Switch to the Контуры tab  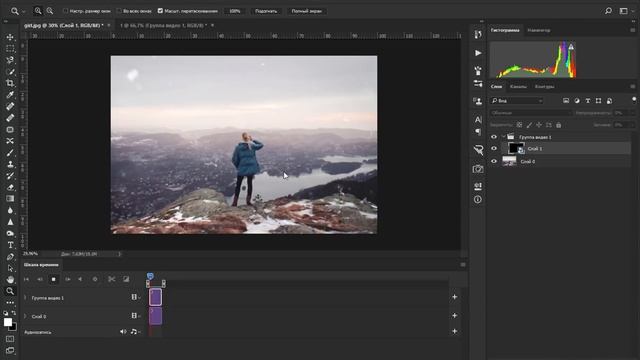(x=544, y=87)
